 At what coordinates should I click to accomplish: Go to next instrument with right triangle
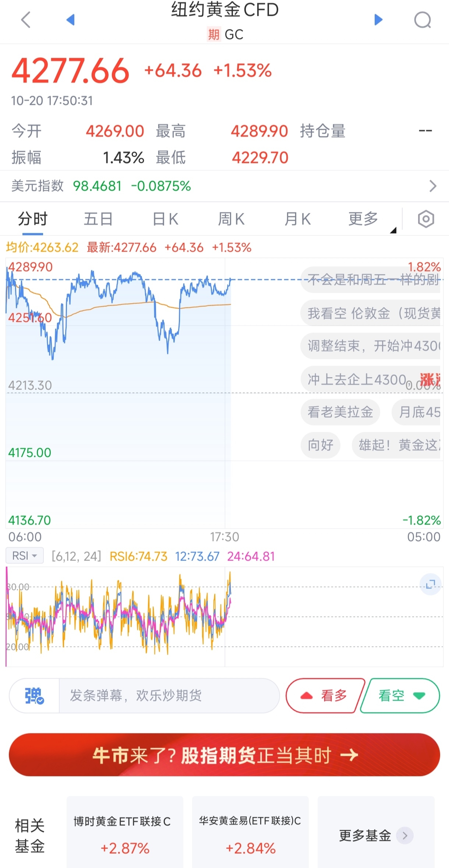click(378, 19)
